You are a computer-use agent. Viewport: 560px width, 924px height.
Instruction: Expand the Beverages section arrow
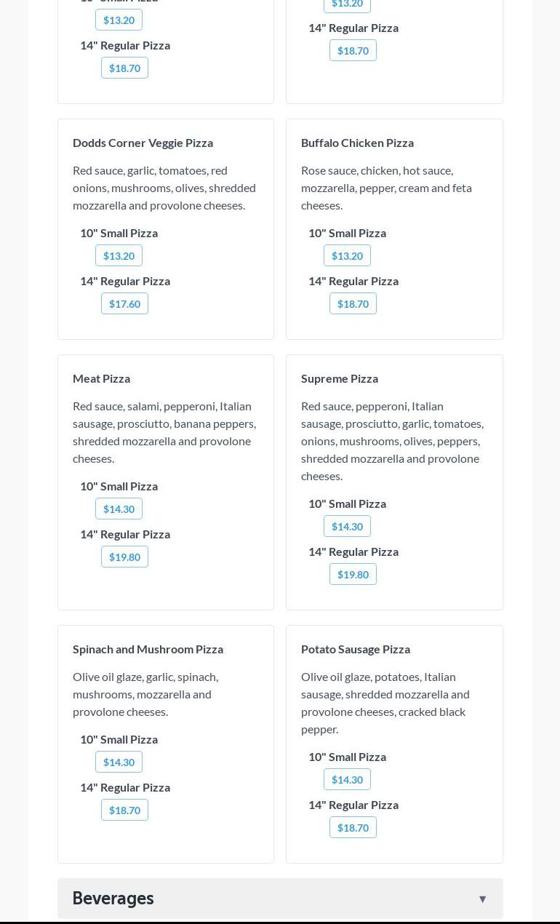[x=482, y=899]
